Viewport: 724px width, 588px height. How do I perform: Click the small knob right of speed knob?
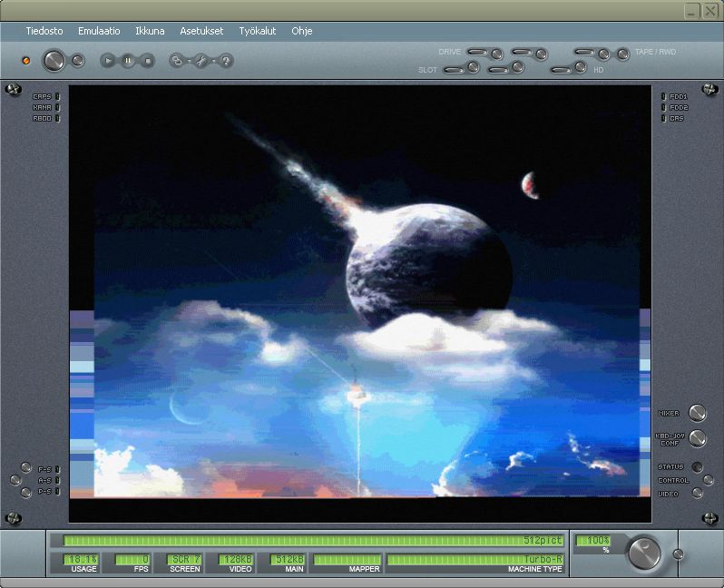(x=678, y=554)
